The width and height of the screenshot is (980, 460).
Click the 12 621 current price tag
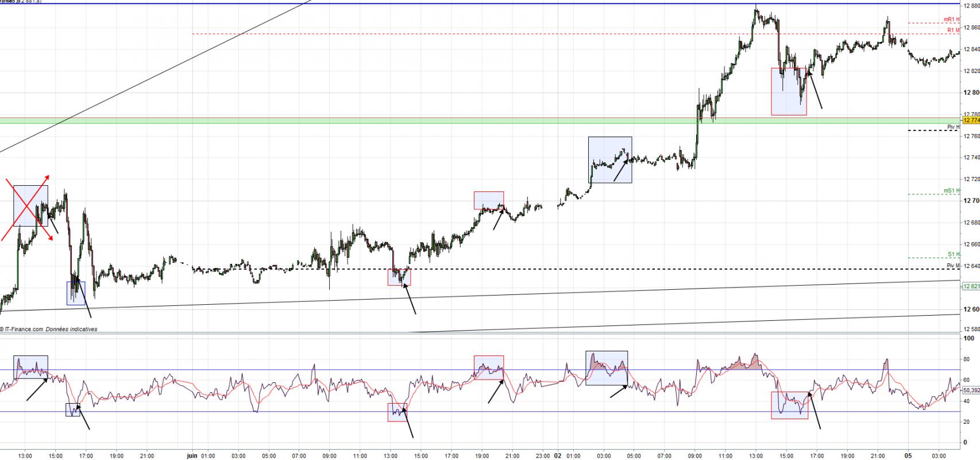point(971,286)
